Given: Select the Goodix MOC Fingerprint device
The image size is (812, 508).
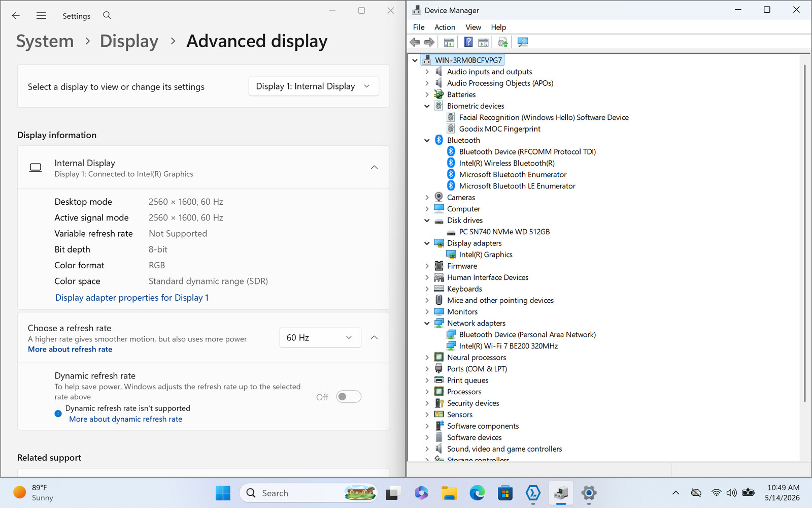Looking at the screenshot, I should click(x=499, y=129).
